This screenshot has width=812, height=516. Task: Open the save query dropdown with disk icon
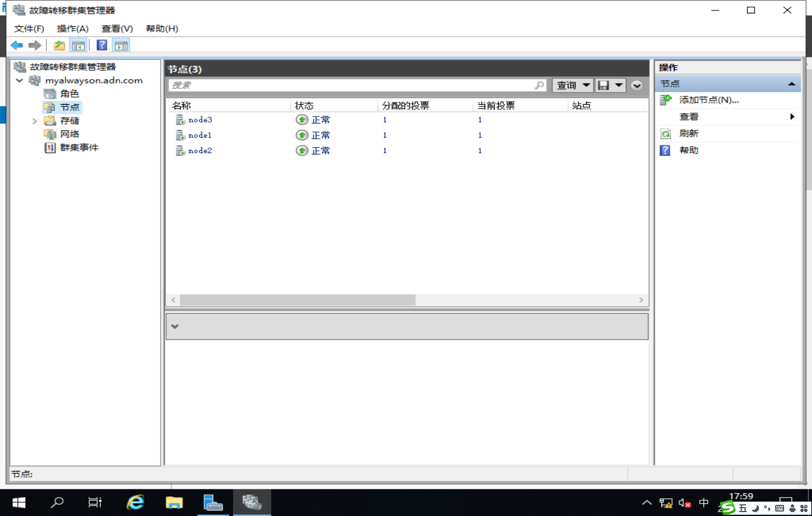[611, 85]
